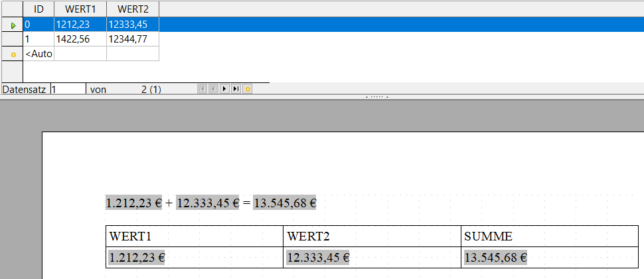
Task: Select row marker with green arrow
Action: (x=13, y=25)
